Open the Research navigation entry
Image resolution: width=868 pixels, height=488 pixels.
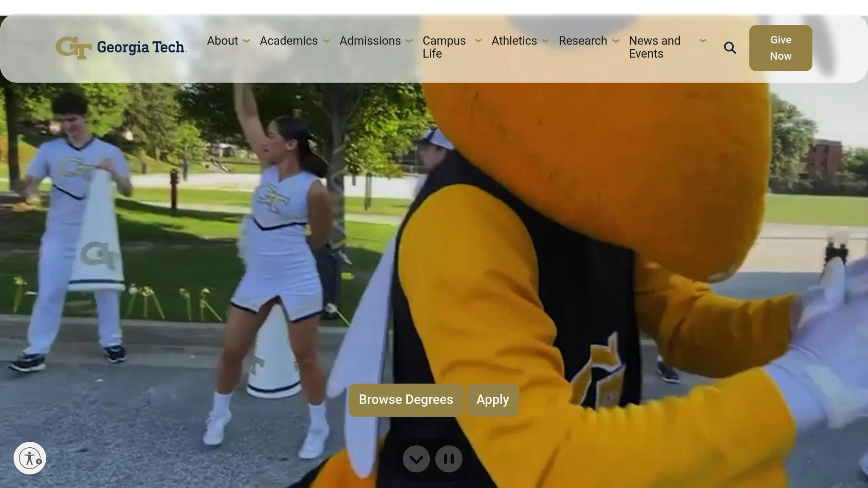pyautogui.click(x=583, y=41)
